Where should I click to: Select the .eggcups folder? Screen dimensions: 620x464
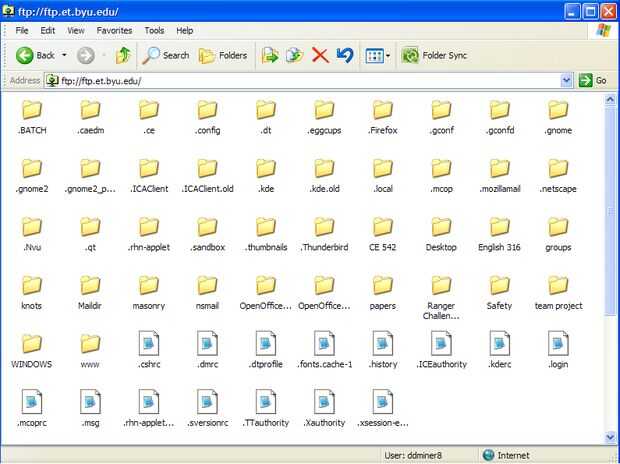click(x=324, y=117)
